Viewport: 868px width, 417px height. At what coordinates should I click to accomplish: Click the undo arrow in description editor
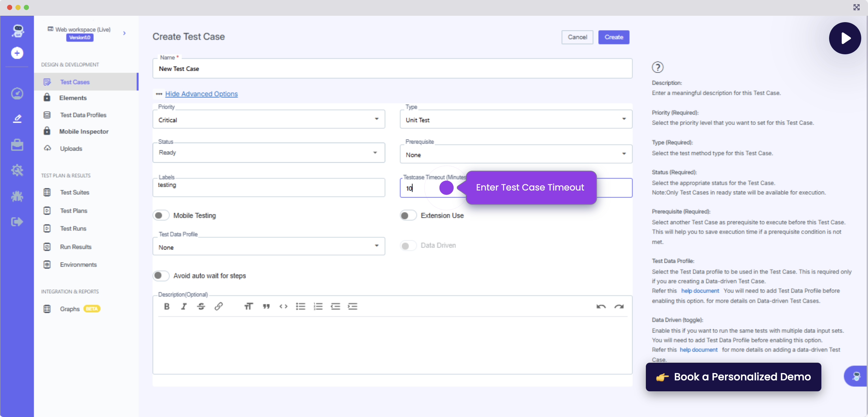pyautogui.click(x=601, y=306)
